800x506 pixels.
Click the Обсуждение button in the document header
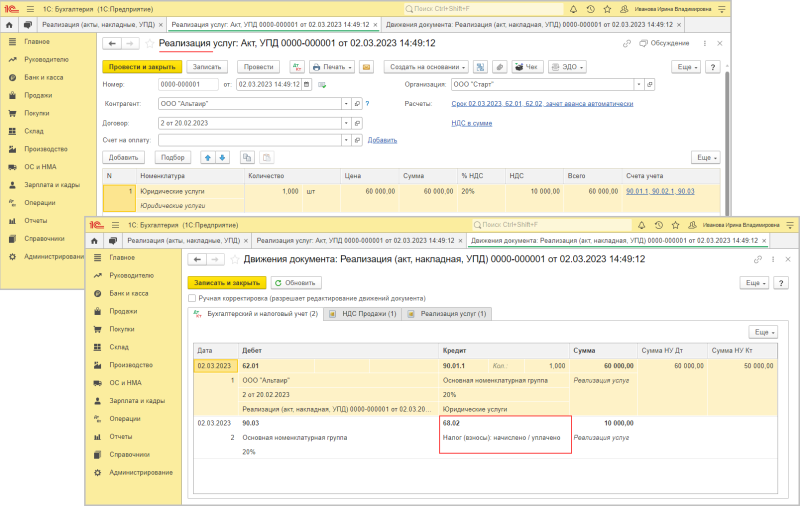664,43
